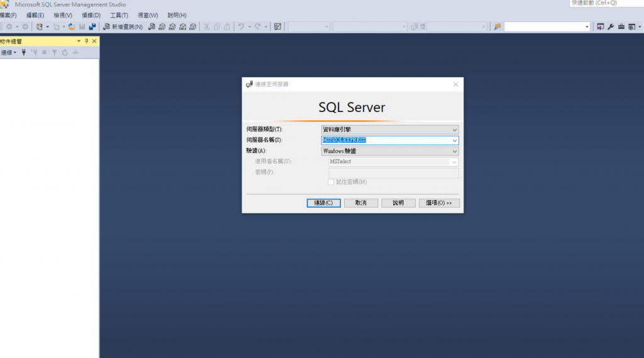644x358 pixels.
Task: Click the New Project toolbar icon
Action: click(x=40, y=26)
